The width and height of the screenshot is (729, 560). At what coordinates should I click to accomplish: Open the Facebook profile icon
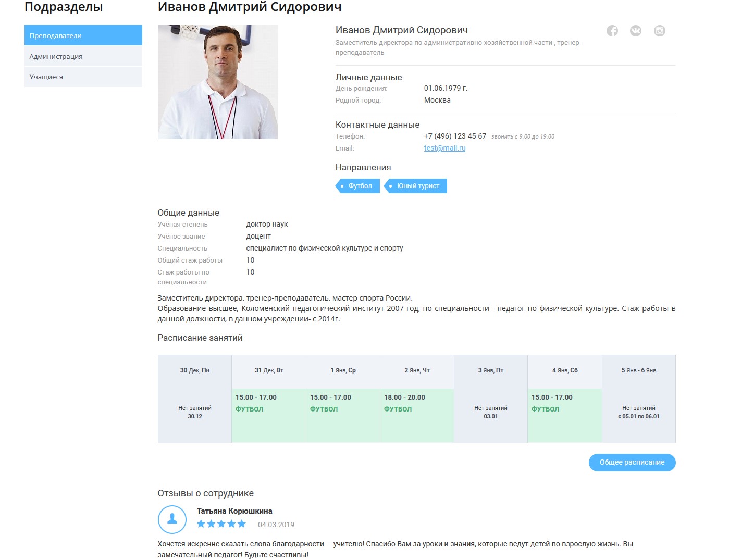pyautogui.click(x=612, y=31)
